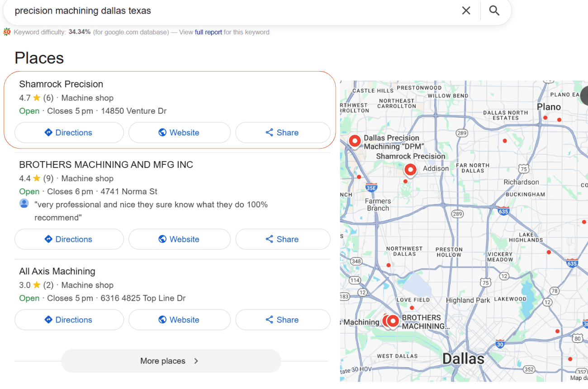Click the "very professional and nice" review snippet
The height and width of the screenshot is (389, 588).
pyautogui.click(x=151, y=211)
